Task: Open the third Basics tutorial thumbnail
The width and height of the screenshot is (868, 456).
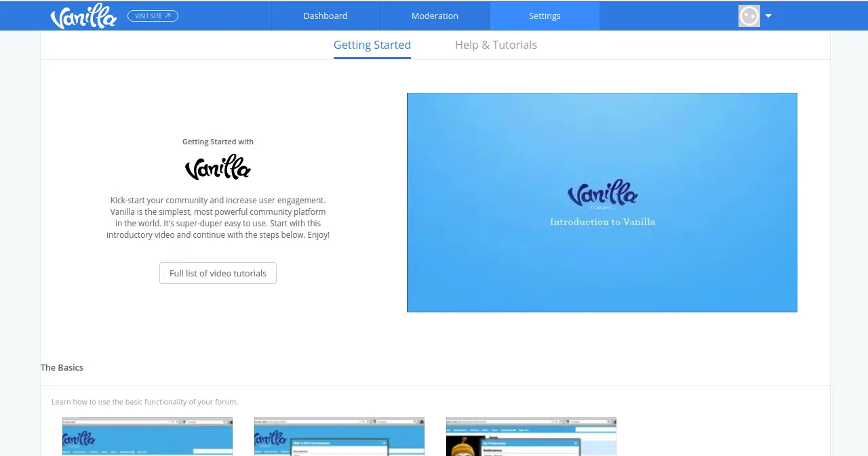Action: tap(531, 436)
